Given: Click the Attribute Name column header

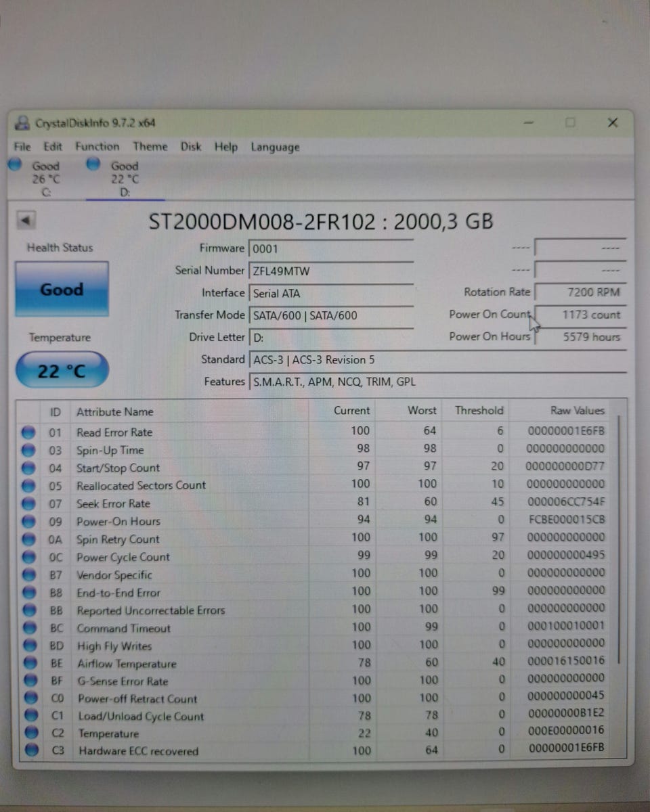Looking at the screenshot, I should 190,411.
